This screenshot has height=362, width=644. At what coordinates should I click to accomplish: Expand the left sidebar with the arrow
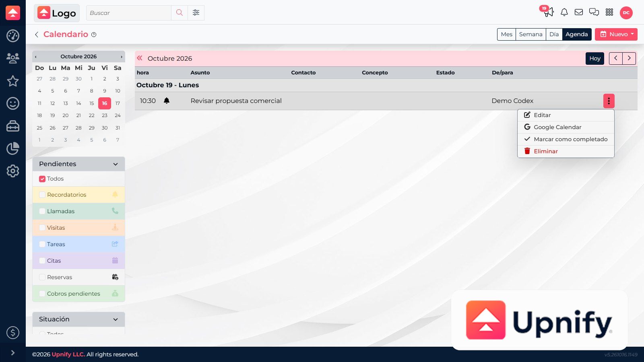[x=13, y=353]
